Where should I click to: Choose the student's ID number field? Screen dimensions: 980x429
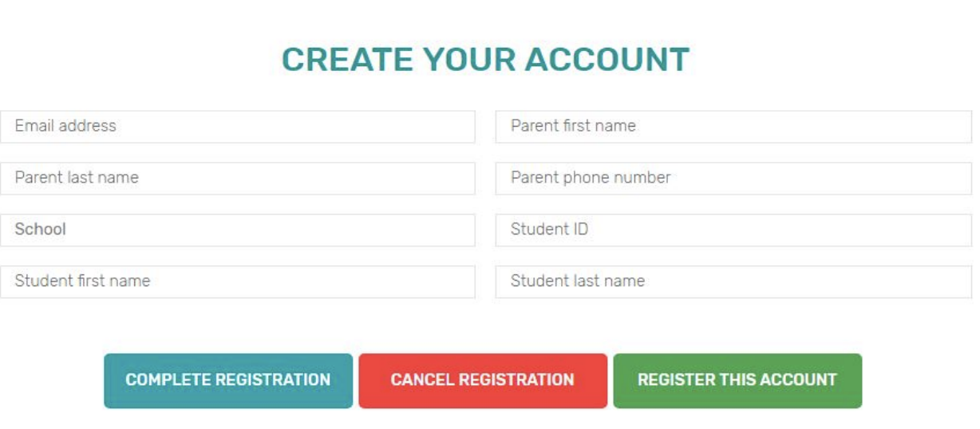[733, 230]
